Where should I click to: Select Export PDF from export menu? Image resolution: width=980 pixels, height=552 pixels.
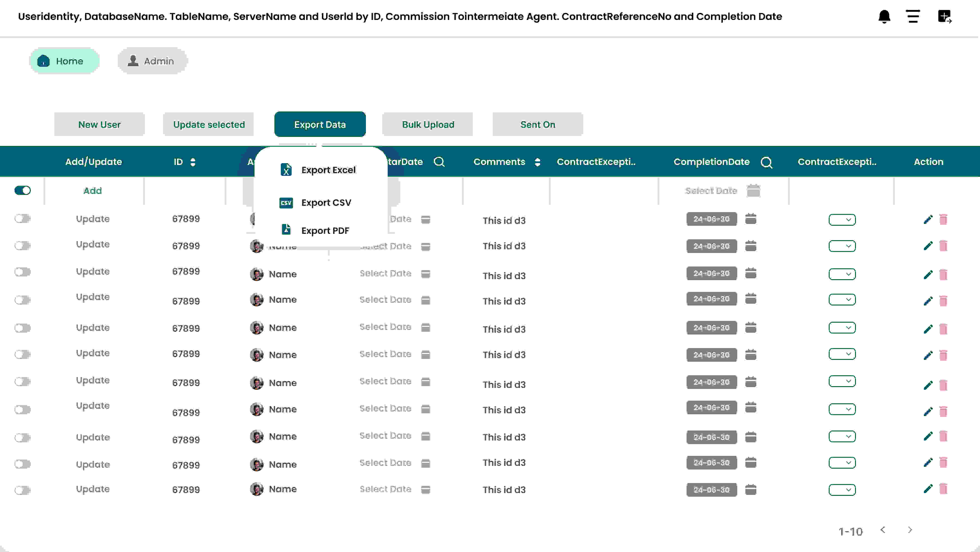(x=325, y=230)
